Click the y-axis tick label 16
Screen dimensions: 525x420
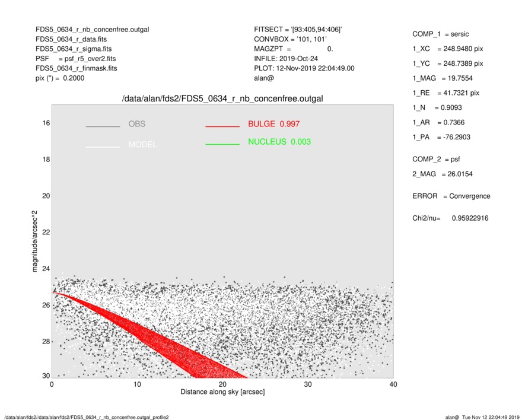pyautogui.click(x=46, y=123)
